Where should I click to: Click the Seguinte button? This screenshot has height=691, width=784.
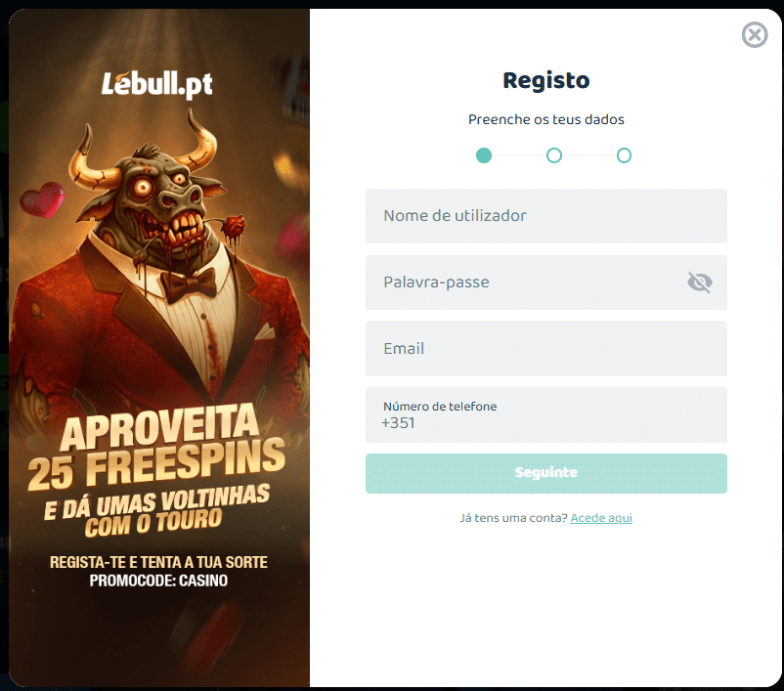click(x=546, y=473)
